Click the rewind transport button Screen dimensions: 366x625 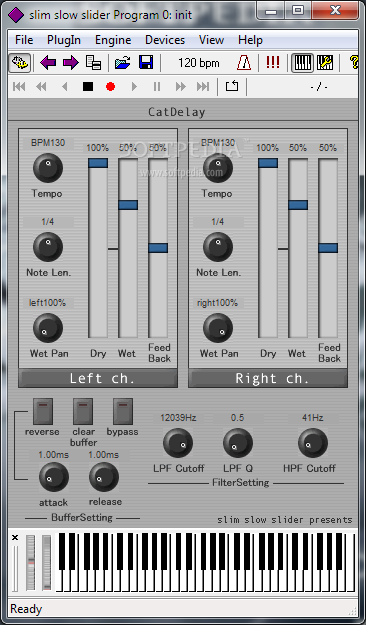[41, 86]
